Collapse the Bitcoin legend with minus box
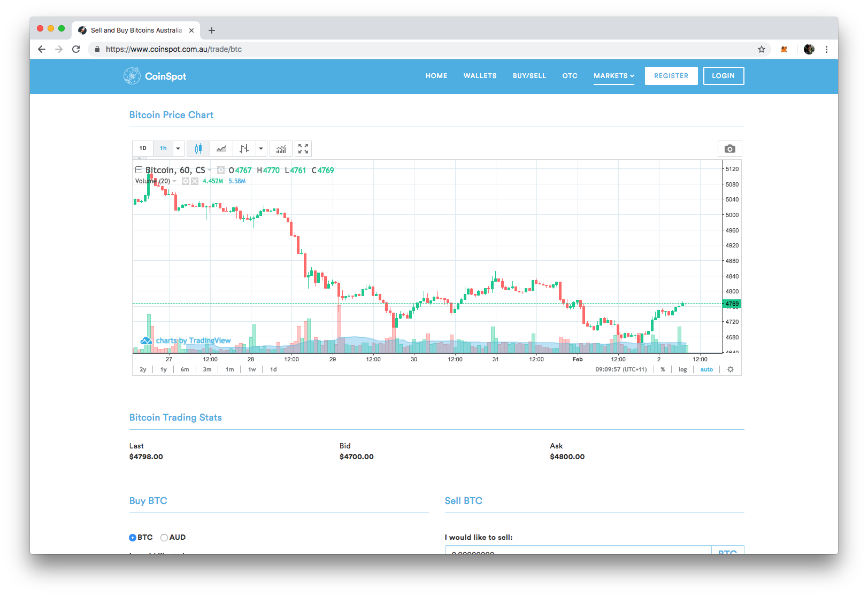Image resolution: width=868 pixels, height=597 pixels. 139,170
